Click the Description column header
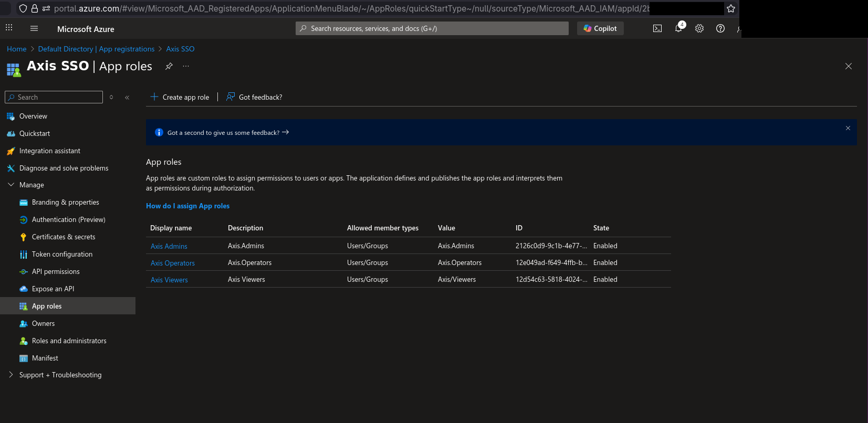Viewport: 868px width, 423px height. coord(245,228)
